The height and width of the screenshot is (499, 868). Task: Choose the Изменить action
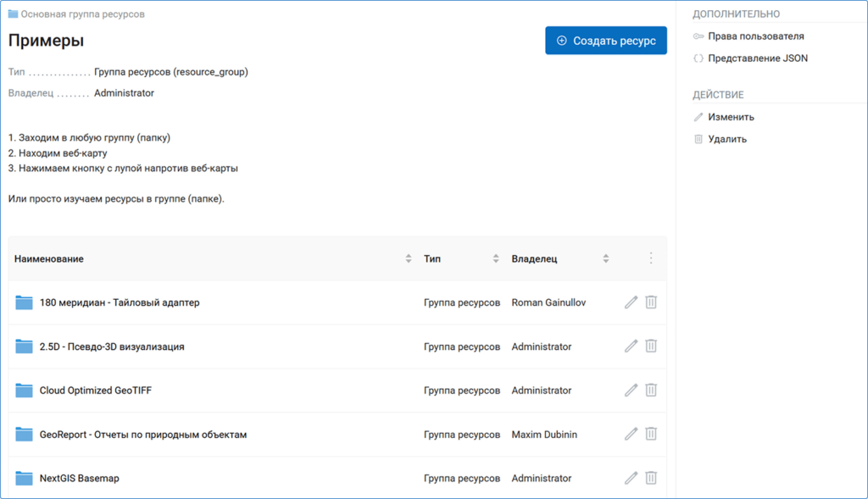pyautogui.click(x=731, y=117)
